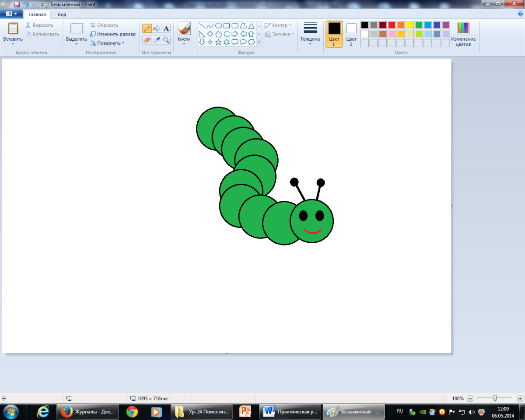Select the Color picker eyedropper tool

(x=157, y=40)
